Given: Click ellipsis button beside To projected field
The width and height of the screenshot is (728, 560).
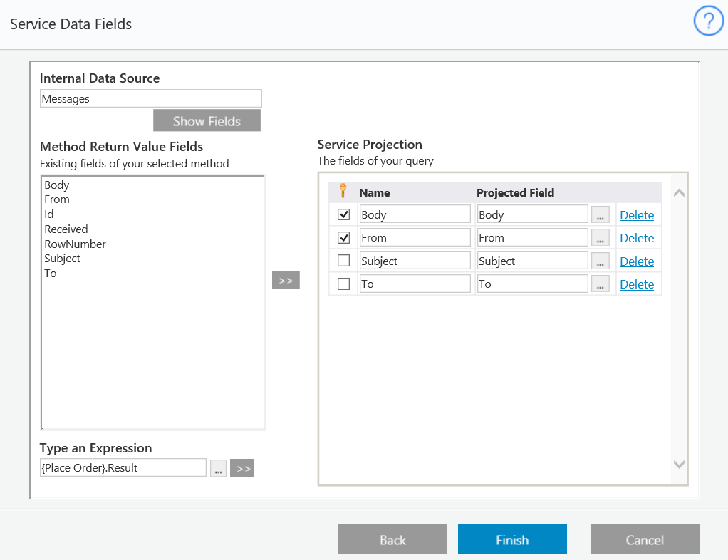Looking at the screenshot, I should click(600, 284).
